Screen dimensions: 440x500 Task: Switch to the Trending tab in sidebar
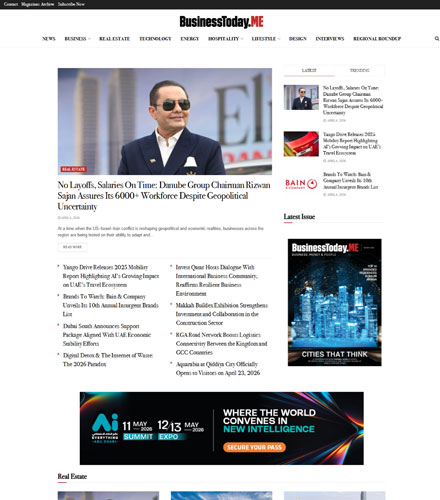(360, 70)
